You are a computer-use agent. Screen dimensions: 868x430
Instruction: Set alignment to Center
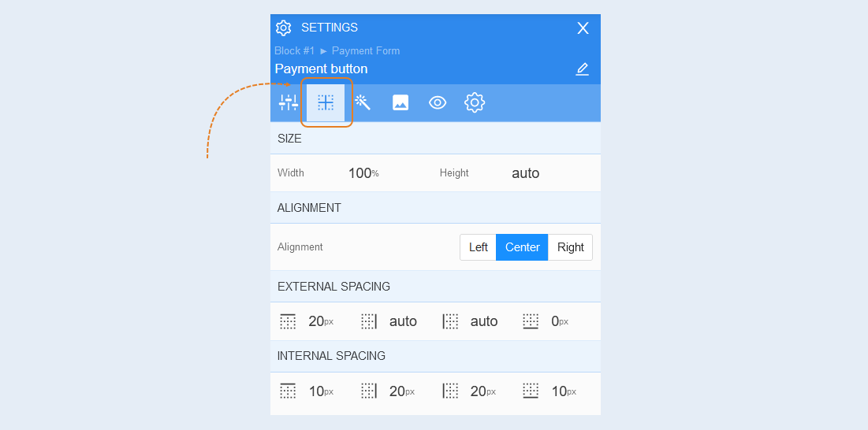coord(522,247)
